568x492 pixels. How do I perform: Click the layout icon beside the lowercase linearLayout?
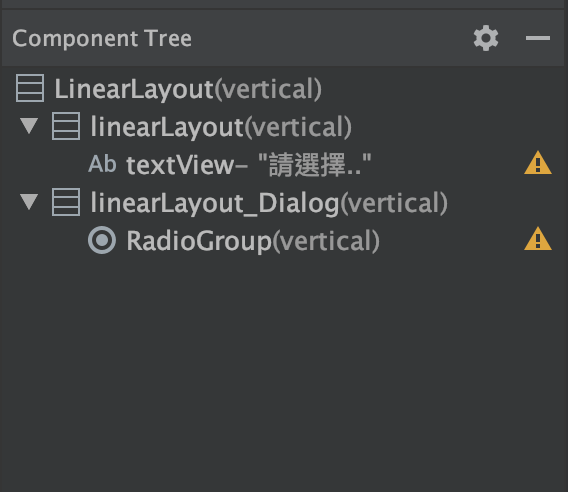66,126
